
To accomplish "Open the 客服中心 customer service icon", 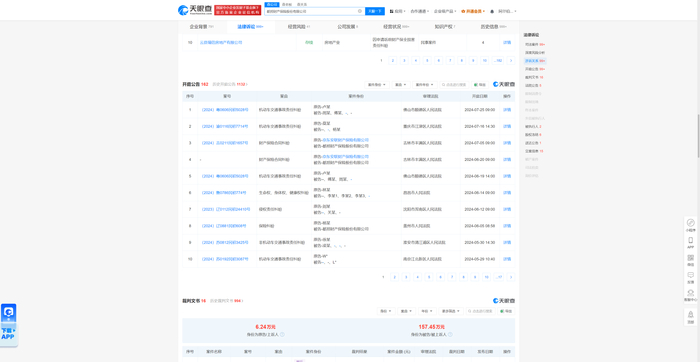I will 691,295.
